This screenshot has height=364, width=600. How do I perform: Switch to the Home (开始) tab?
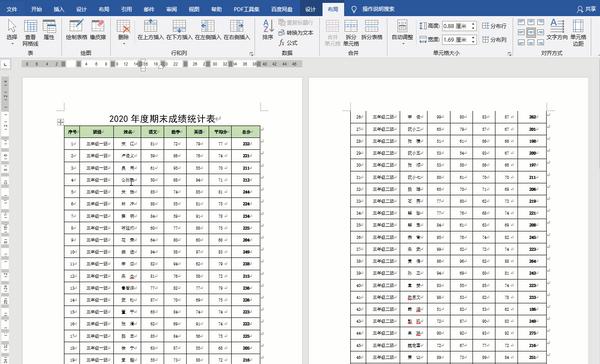click(36, 9)
